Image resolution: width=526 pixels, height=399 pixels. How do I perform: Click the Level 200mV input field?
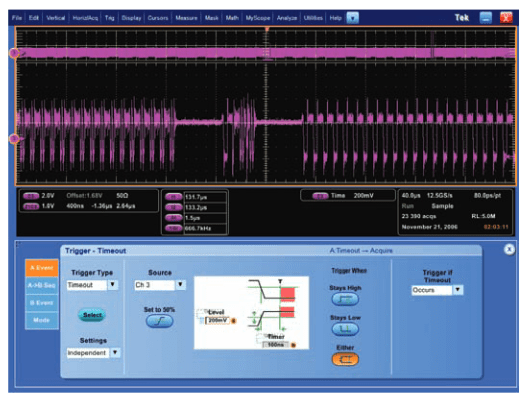point(218,321)
